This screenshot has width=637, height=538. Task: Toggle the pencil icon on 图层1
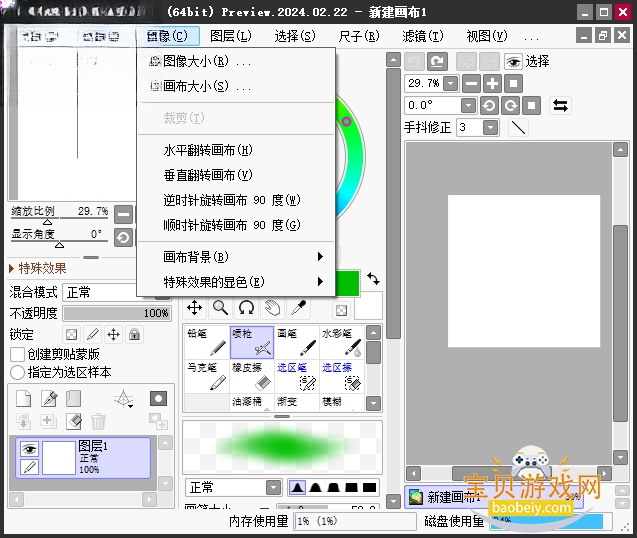pyautogui.click(x=29, y=466)
